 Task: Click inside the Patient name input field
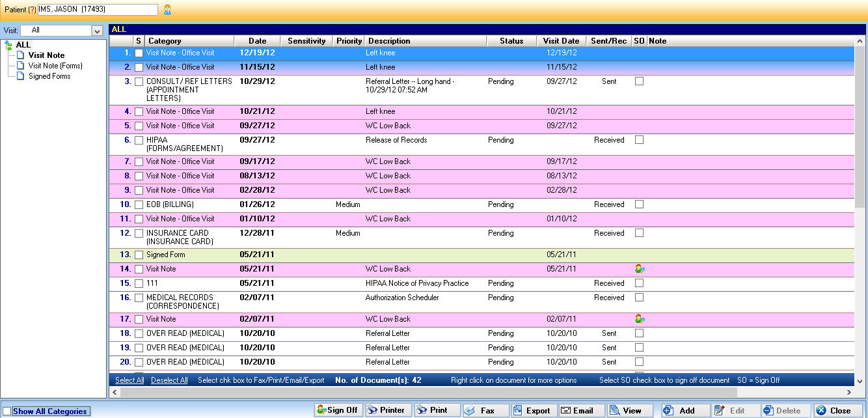coord(98,9)
